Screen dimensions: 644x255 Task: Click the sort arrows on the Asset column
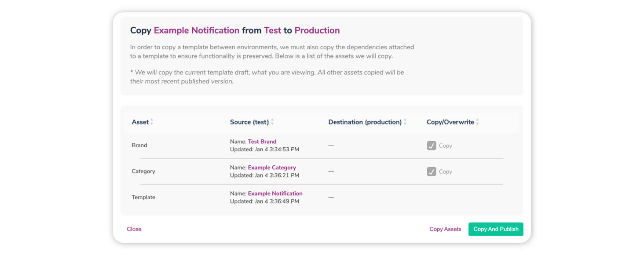(x=151, y=122)
